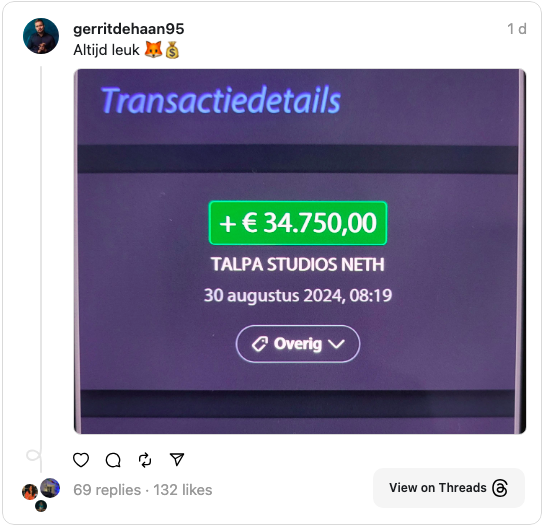Share post via paper plane icon
The width and height of the screenshot is (544, 527).
tap(177, 459)
